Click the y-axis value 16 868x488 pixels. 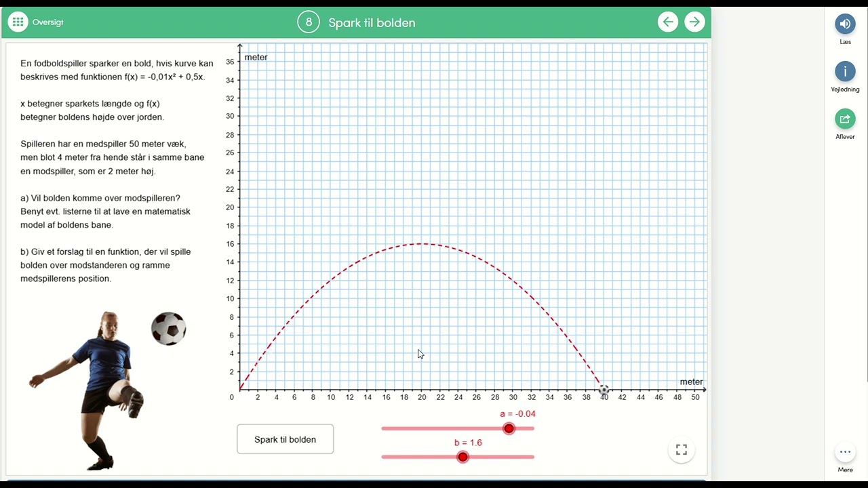(229, 244)
